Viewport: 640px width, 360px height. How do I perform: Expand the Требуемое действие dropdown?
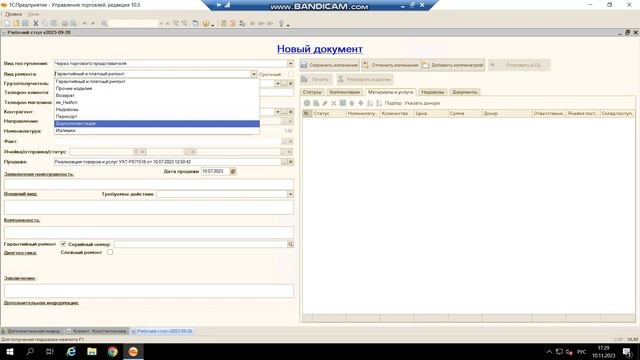coord(290,194)
